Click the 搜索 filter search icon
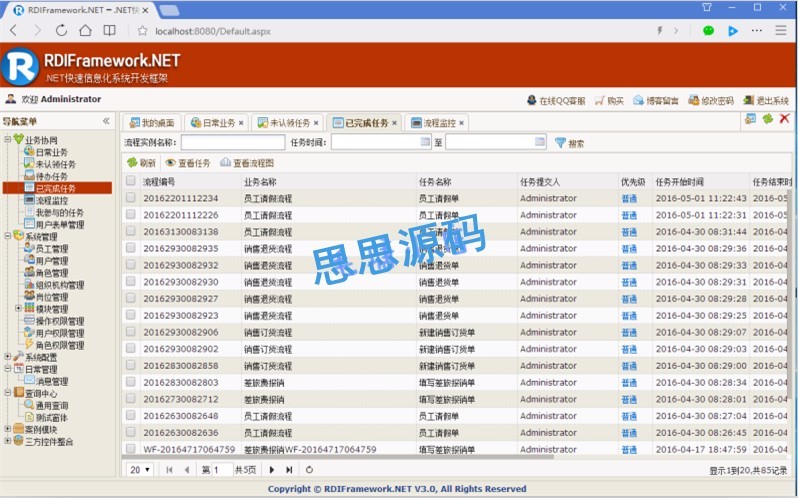The width and height of the screenshot is (798, 498). point(560,143)
